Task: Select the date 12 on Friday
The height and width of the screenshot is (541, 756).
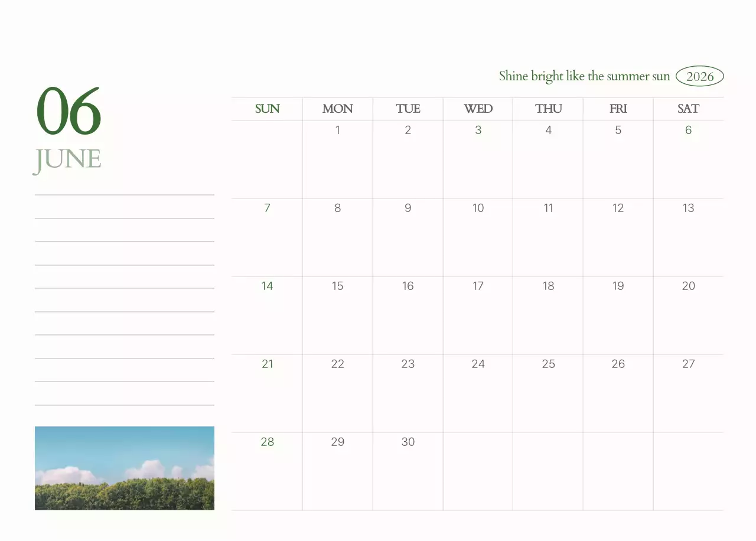Action: coord(618,208)
